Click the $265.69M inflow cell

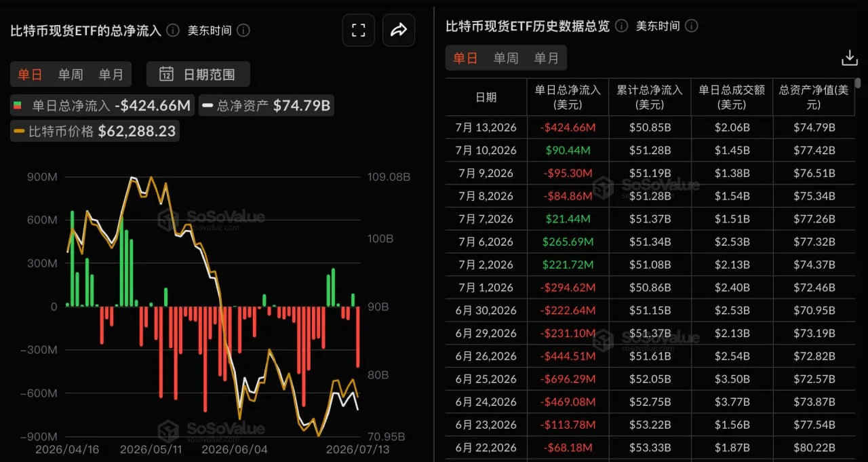tap(568, 242)
